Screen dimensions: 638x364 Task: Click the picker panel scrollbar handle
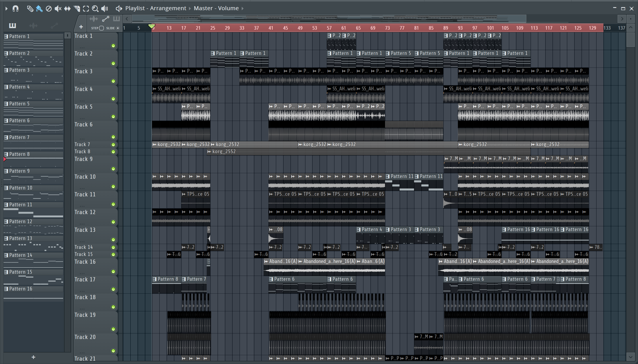coord(68,36)
